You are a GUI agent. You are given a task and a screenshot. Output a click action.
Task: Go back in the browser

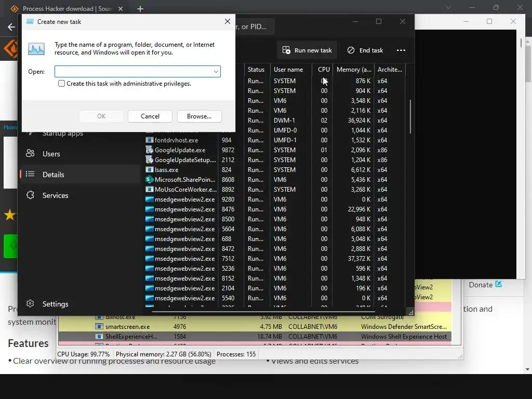click(11, 27)
